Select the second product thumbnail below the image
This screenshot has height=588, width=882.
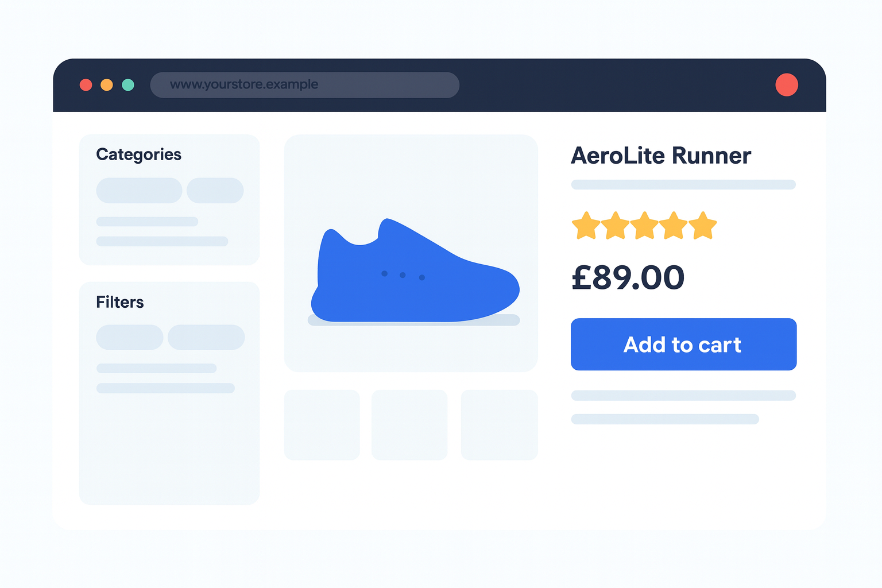click(x=409, y=425)
